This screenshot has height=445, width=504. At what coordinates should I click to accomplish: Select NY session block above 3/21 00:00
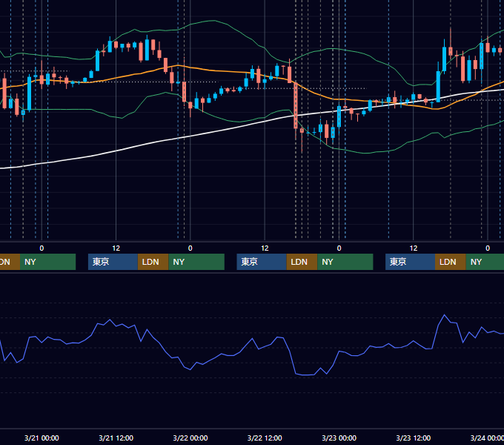(x=47, y=262)
